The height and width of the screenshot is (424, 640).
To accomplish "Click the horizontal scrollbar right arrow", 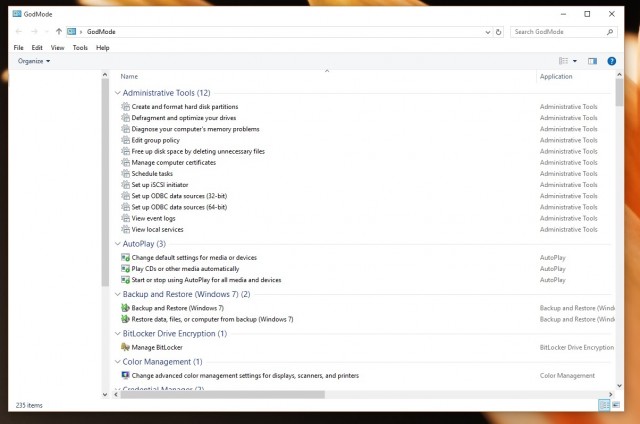I will pyautogui.click(x=609, y=394).
